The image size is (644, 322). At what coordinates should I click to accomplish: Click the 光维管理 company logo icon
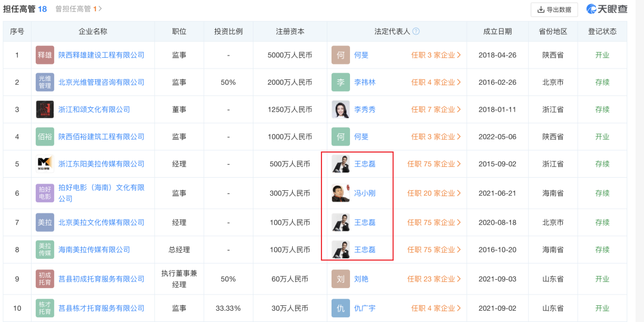coord(45,82)
